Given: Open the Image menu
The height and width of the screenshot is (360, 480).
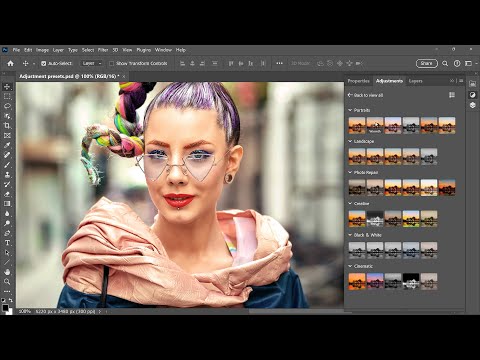Looking at the screenshot, I should tap(42, 50).
